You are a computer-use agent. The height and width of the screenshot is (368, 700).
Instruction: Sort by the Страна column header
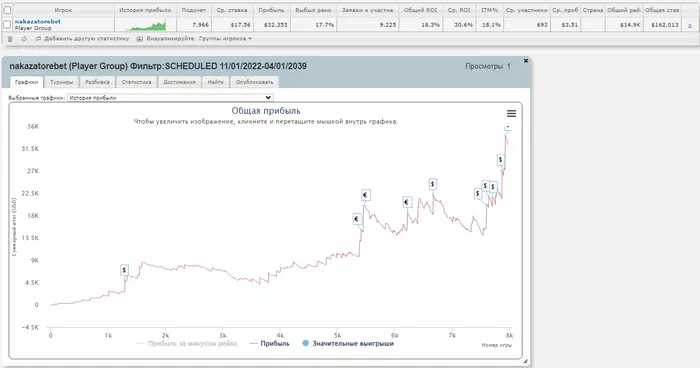tap(593, 10)
